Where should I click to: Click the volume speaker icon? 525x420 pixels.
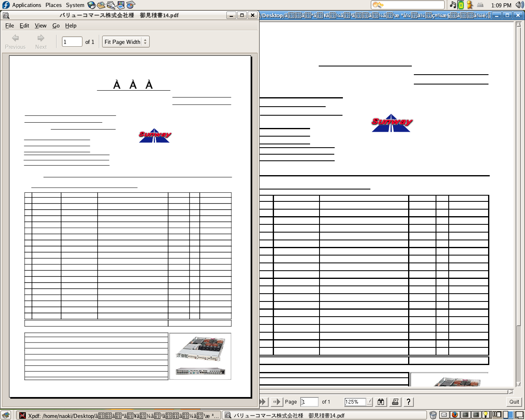519,5
